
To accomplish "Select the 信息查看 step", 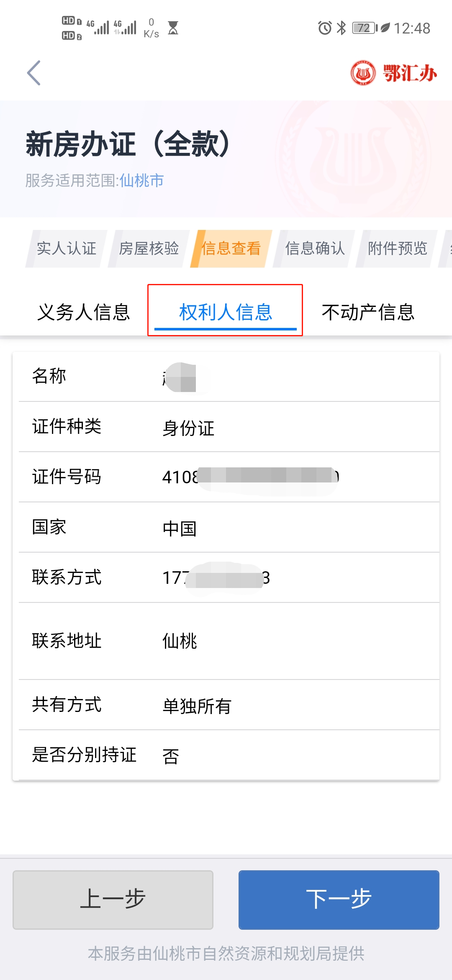I will pyautogui.click(x=231, y=248).
